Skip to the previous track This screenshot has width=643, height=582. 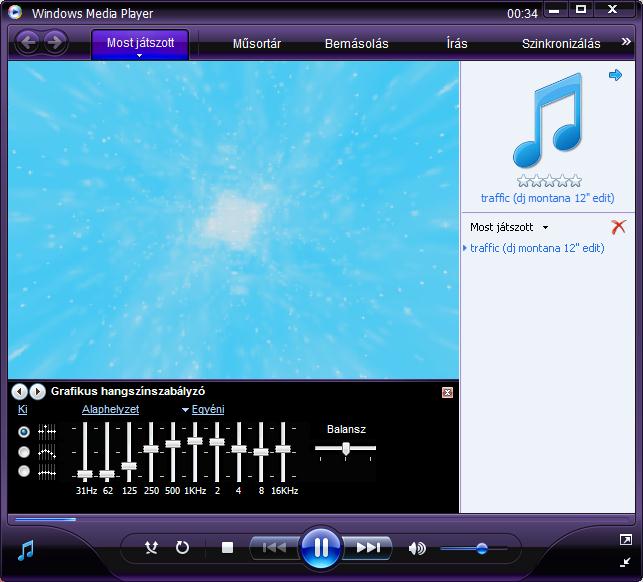pyautogui.click(x=274, y=548)
